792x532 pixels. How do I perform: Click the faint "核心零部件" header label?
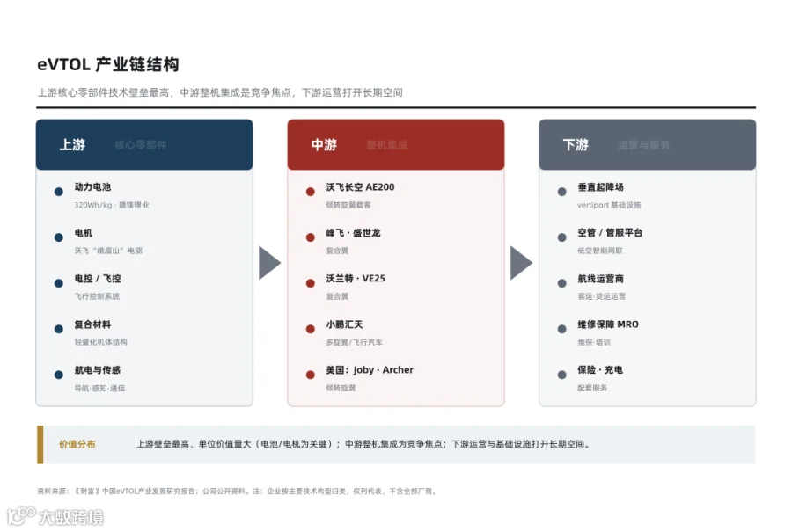click(x=141, y=145)
